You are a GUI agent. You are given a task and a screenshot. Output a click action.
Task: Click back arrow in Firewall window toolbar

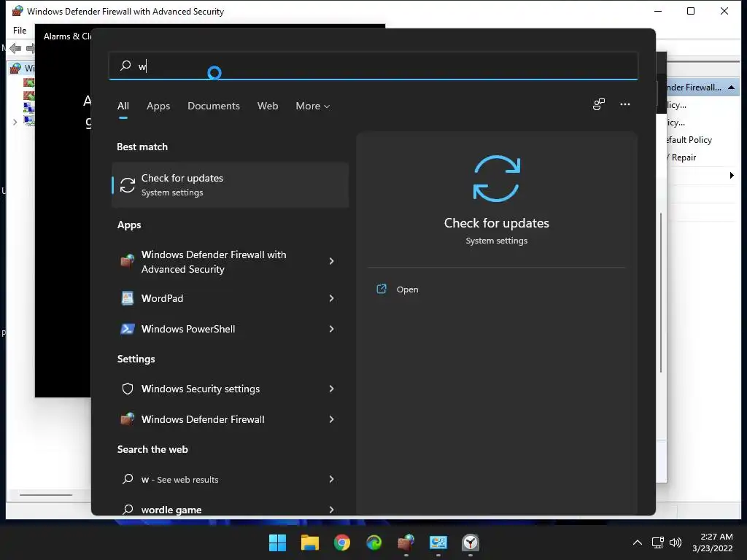(15, 48)
